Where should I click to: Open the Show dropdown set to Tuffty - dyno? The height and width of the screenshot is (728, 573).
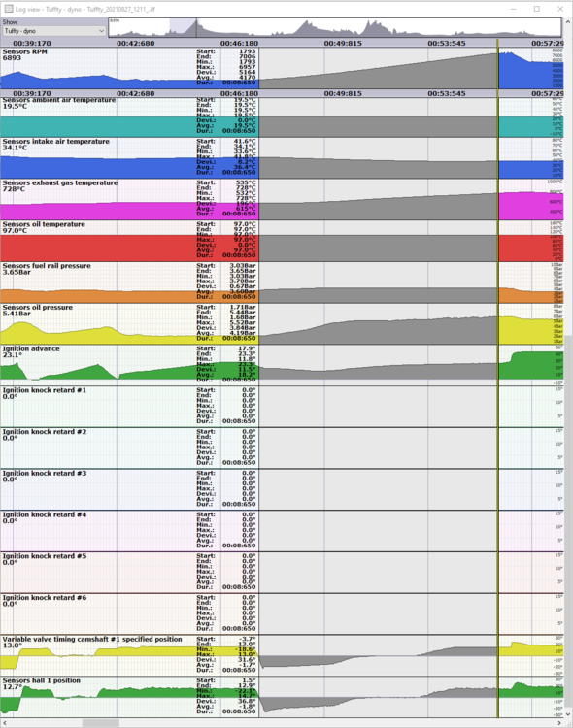(53, 31)
